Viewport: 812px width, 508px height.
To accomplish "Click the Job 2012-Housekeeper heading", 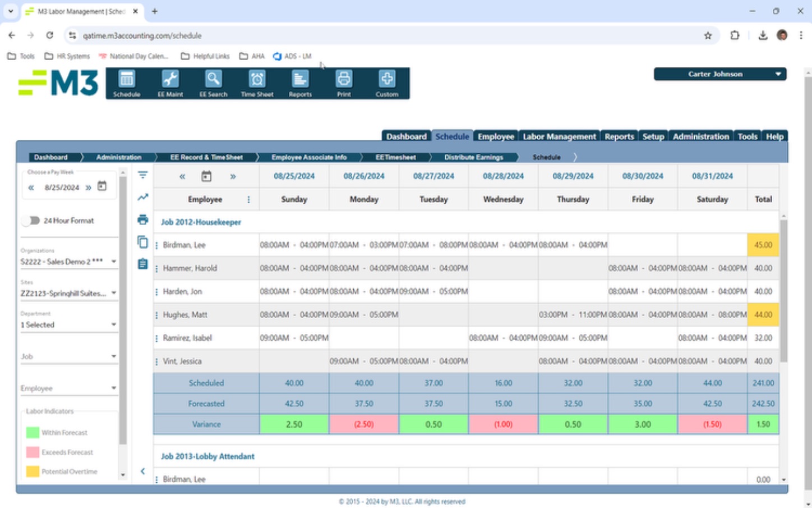I will click(201, 222).
